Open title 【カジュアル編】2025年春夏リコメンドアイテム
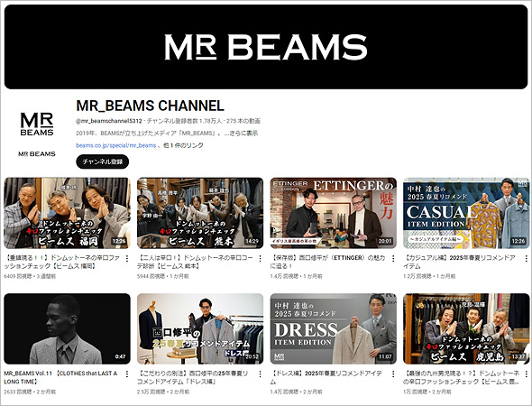The width and height of the screenshot is (532, 406). click(460, 262)
